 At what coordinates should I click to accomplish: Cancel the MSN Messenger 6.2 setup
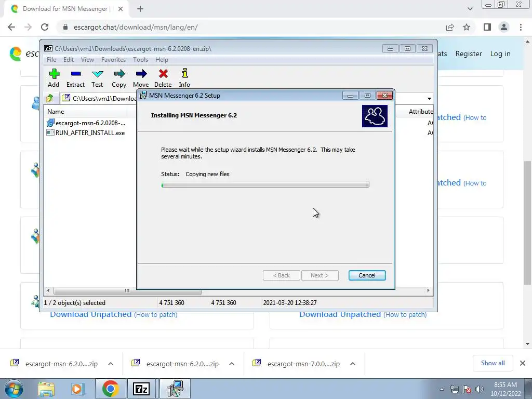(x=367, y=275)
